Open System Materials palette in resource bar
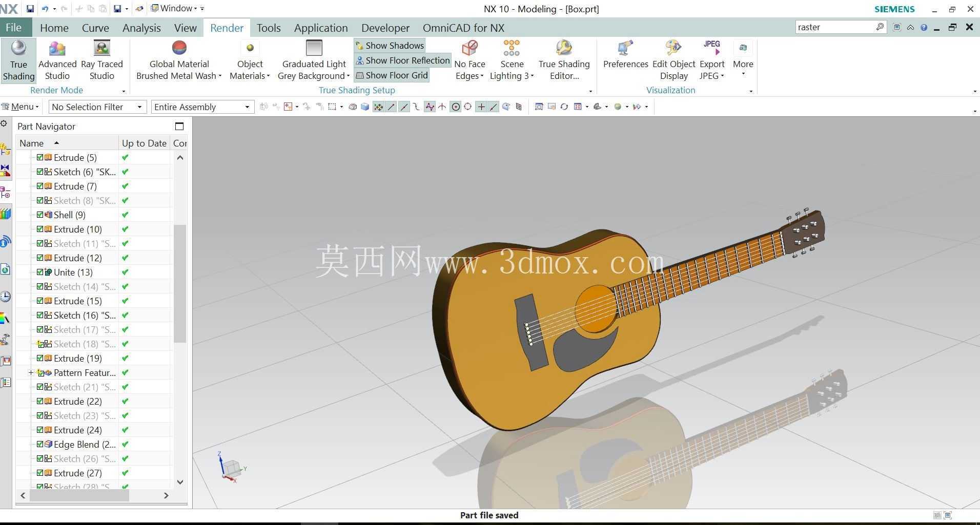980x525 pixels. pyautogui.click(x=5, y=319)
